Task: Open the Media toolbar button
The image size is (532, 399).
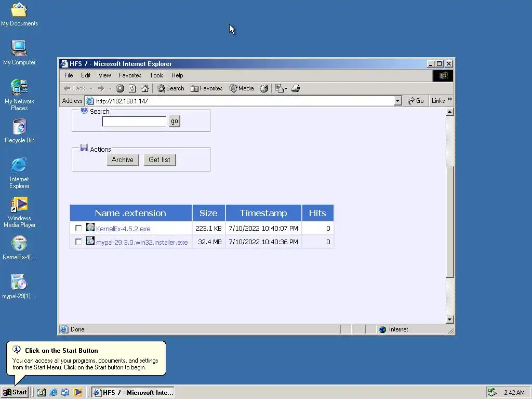Action: click(x=242, y=88)
